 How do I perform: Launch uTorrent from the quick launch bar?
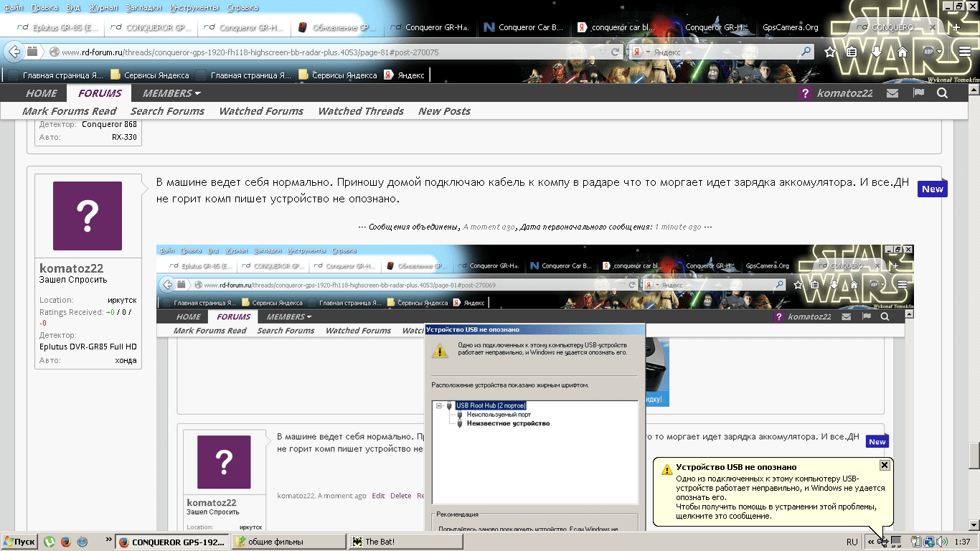[50, 542]
